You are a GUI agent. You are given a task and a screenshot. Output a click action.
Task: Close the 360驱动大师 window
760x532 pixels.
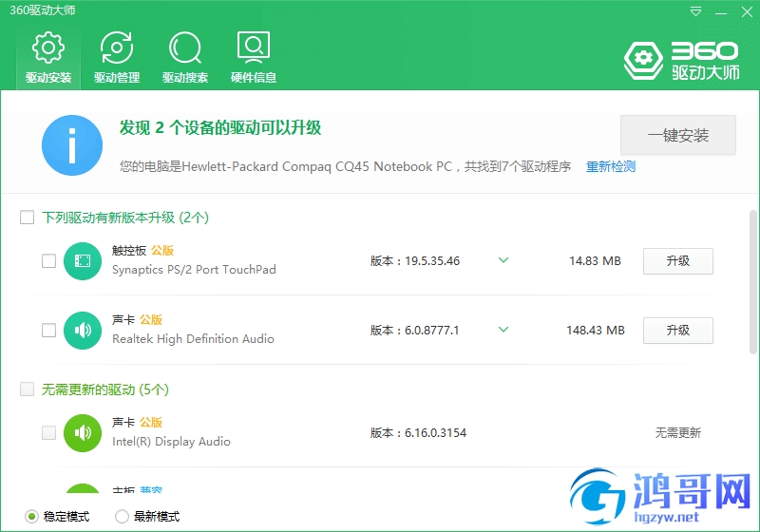pyautogui.click(x=747, y=12)
